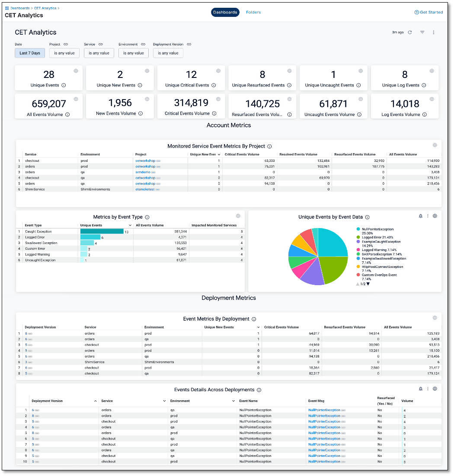The height and width of the screenshot is (476, 454).
Task: Click globe icon on Log Events Volume tile
Action: coord(432,99)
